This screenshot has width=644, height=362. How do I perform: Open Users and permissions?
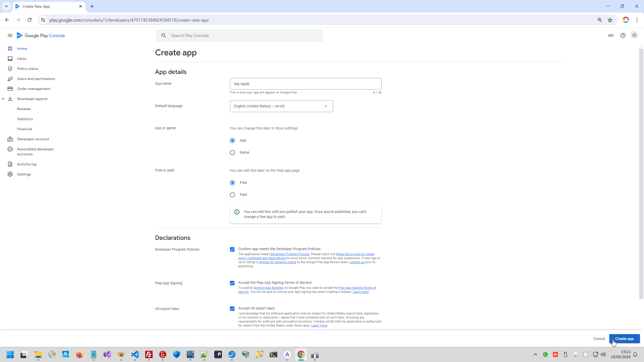[36, 79]
